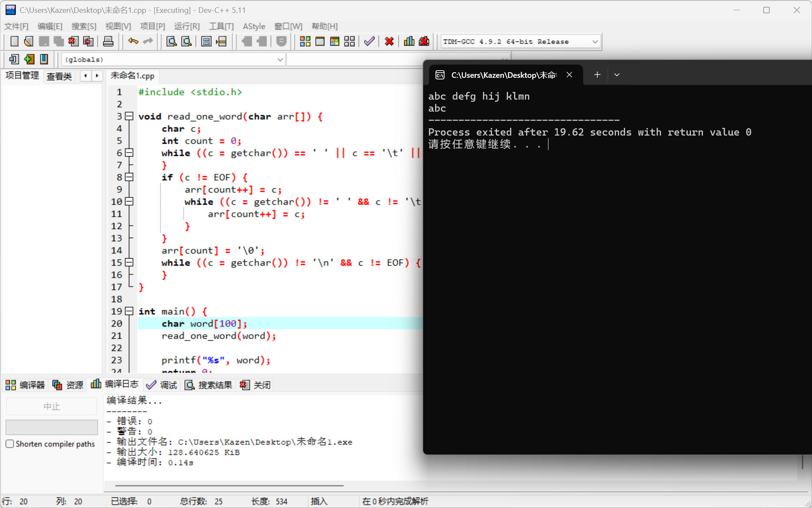Screen dimensions: 812x508
Task: Click the Save file toolbar icon
Action: [44, 41]
